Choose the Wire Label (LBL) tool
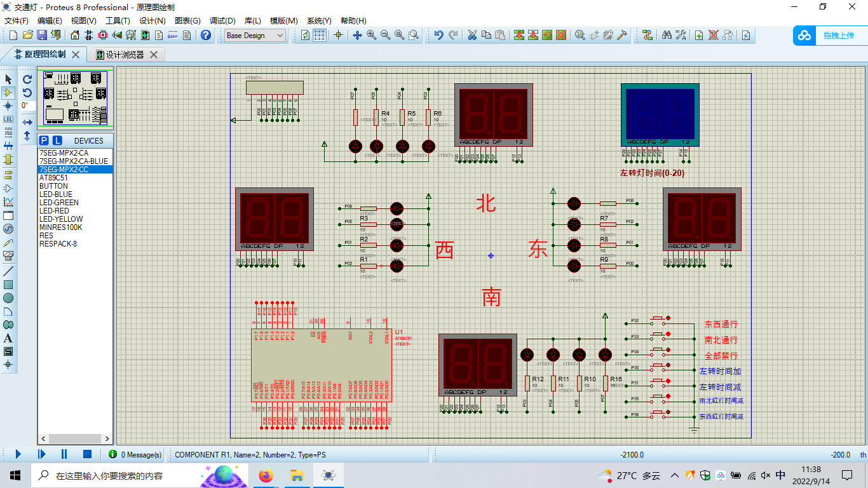This screenshot has width=868, height=488. (x=8, y=119)
